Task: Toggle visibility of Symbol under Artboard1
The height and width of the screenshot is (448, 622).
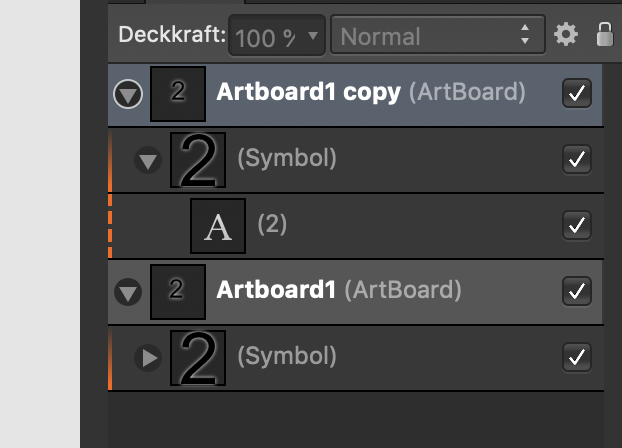Action: point(577,357)
